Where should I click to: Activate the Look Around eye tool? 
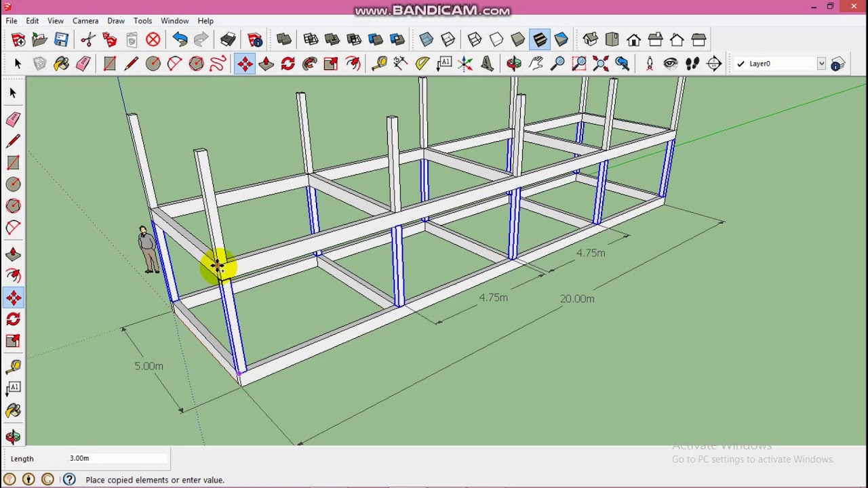(671, 64)
